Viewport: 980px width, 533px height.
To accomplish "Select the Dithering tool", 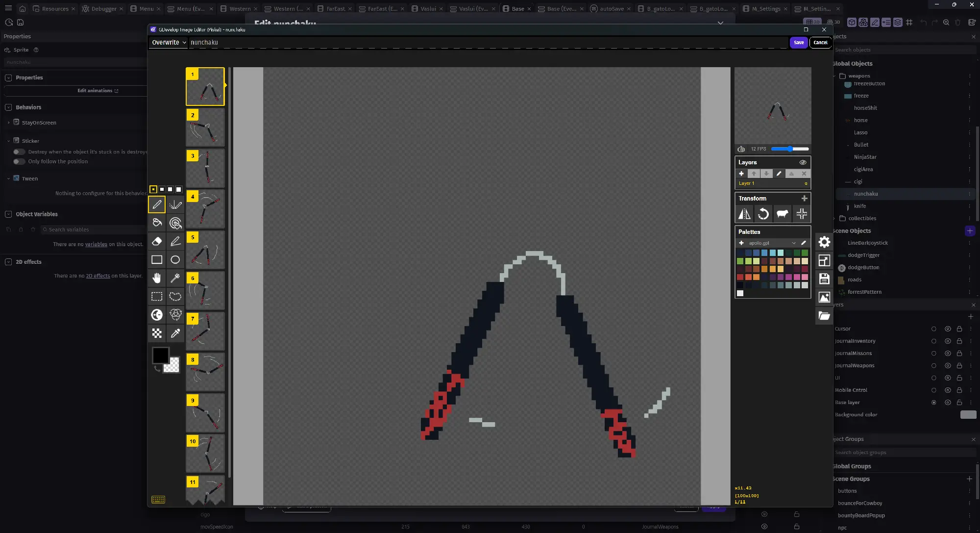I will point(157,333).
